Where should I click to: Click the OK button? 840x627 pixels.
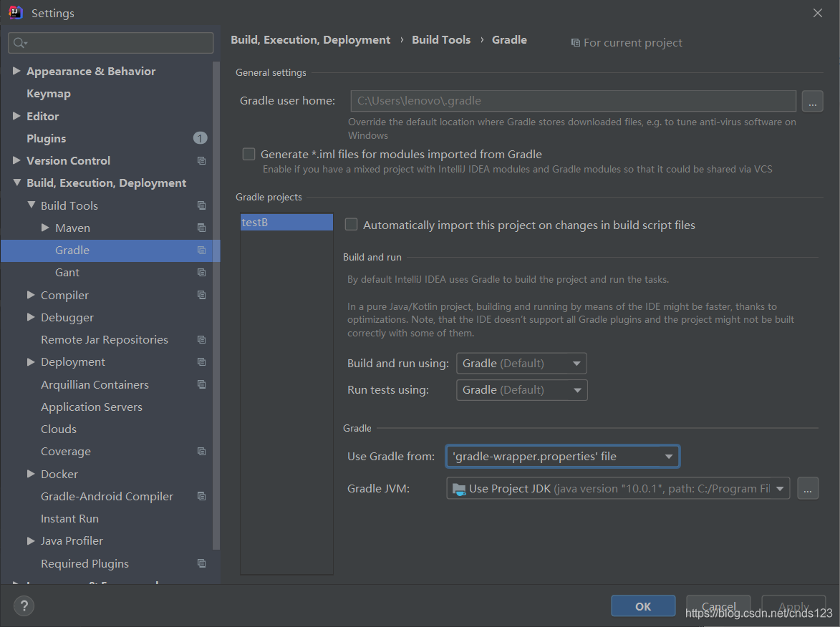tap(643, 606)
